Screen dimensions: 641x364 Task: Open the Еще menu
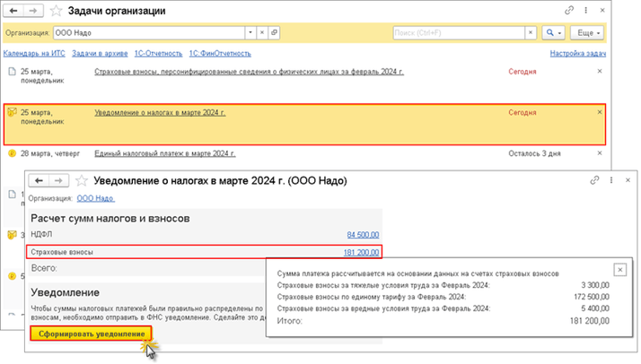(x=586, y=32)
